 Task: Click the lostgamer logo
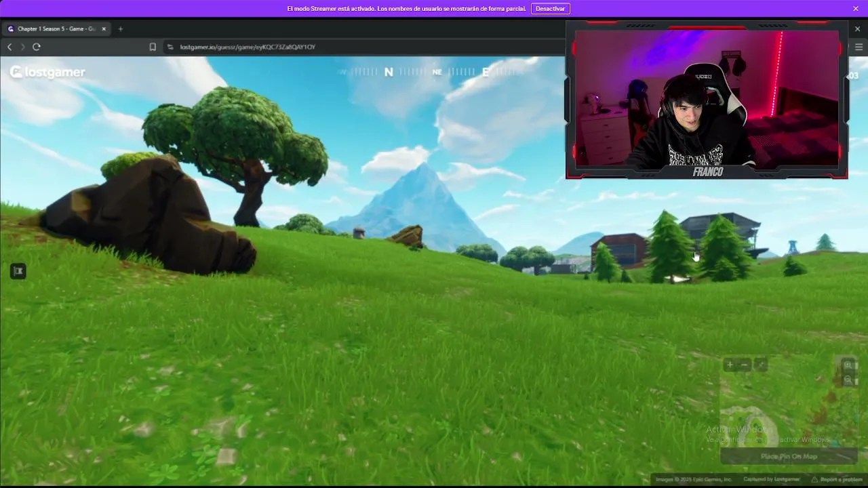point(47,73)
